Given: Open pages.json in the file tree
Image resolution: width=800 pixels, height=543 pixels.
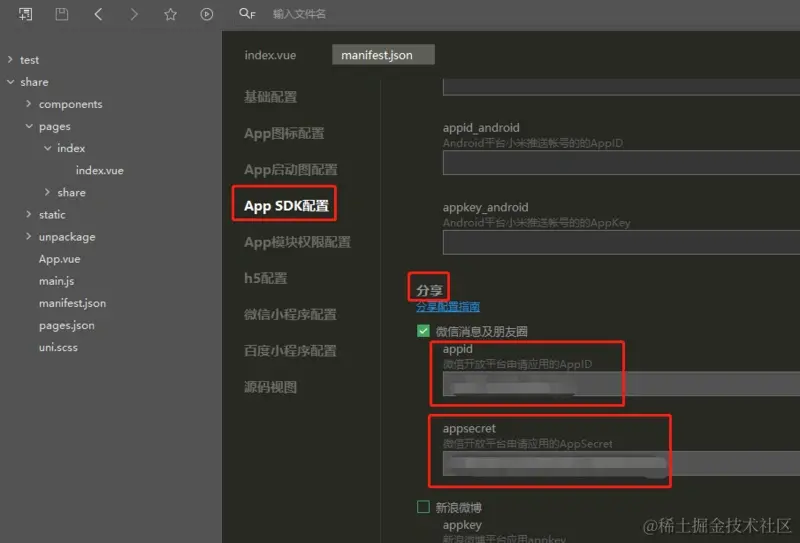Looking at the screenshot, I should (67, 325).
